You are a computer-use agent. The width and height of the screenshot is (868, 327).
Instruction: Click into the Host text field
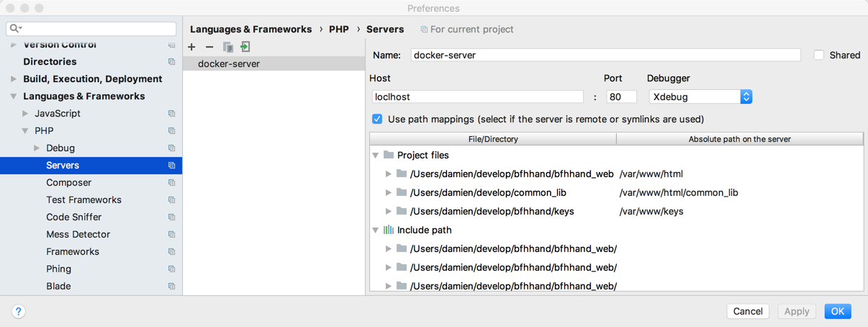click(x=478, y=97)
